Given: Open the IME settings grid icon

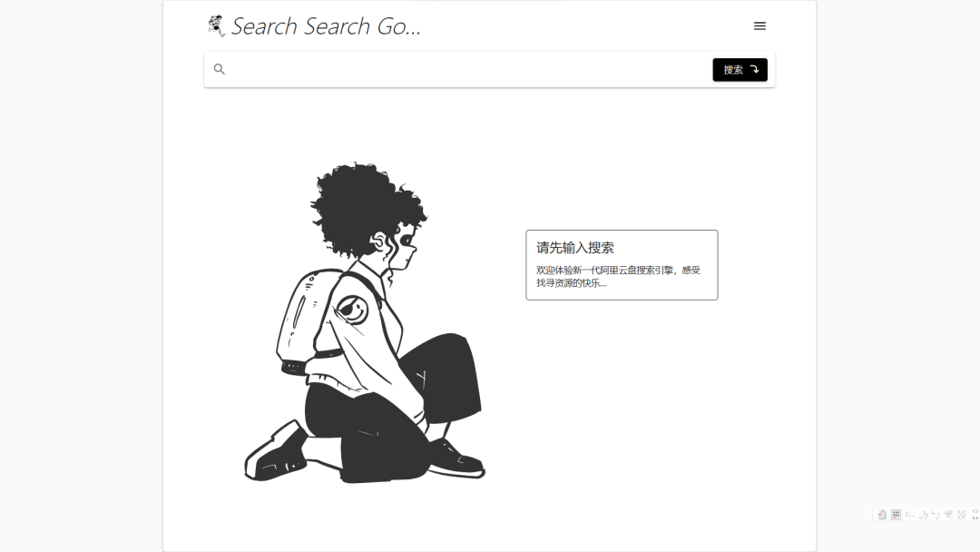Looking at the screenshot, I should point(962,515).
